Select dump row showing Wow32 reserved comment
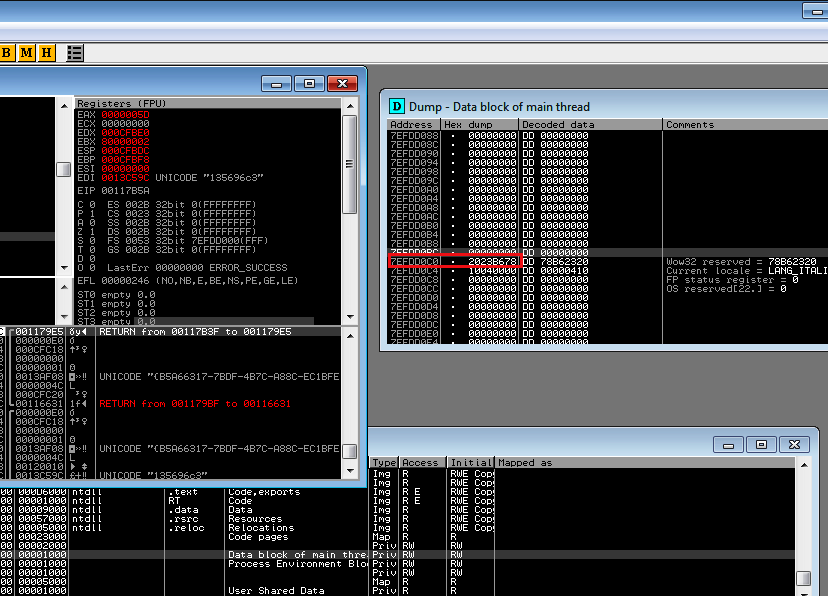The height and width of the screenshot is (596, 828). 600,262
